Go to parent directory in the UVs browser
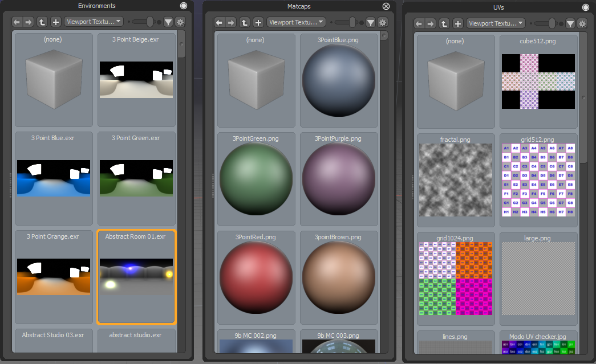This screenshot has height=364, width=596. click(x=444, y=24)
